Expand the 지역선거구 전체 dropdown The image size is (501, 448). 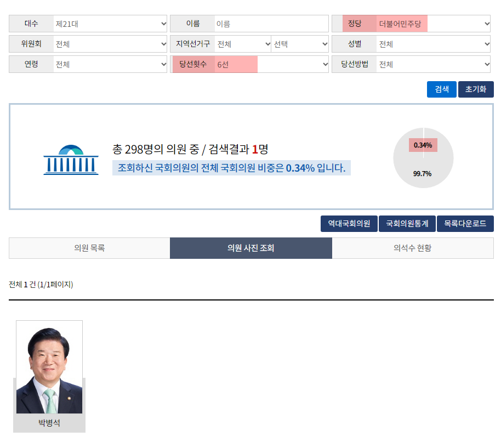click(243, 44)
